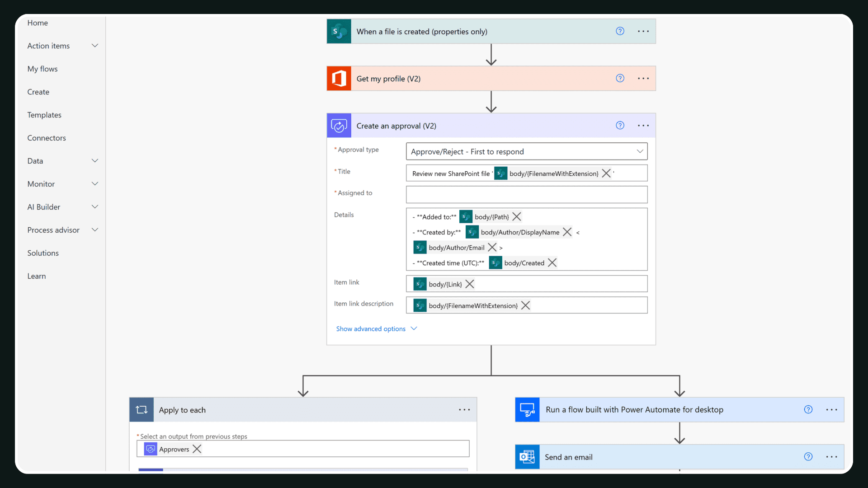
Task: Remove the body/{Path} token from Details
Action: click(x=517, y=217)
